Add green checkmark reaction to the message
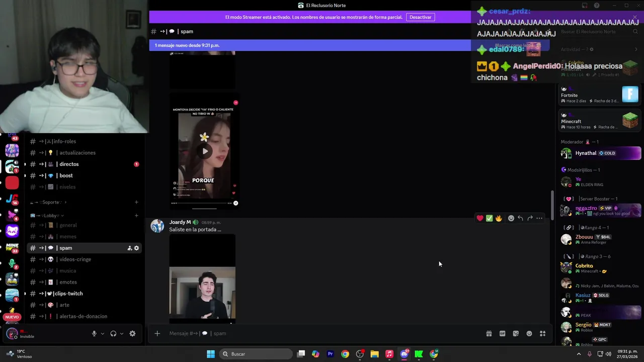 pos(489,218)
